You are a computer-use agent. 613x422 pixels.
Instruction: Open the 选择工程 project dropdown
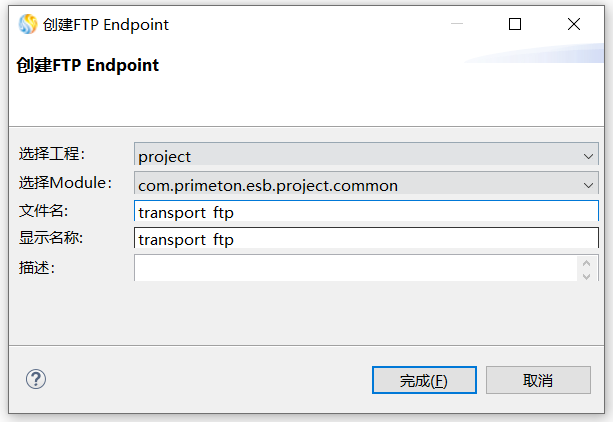tap(366, 156)
